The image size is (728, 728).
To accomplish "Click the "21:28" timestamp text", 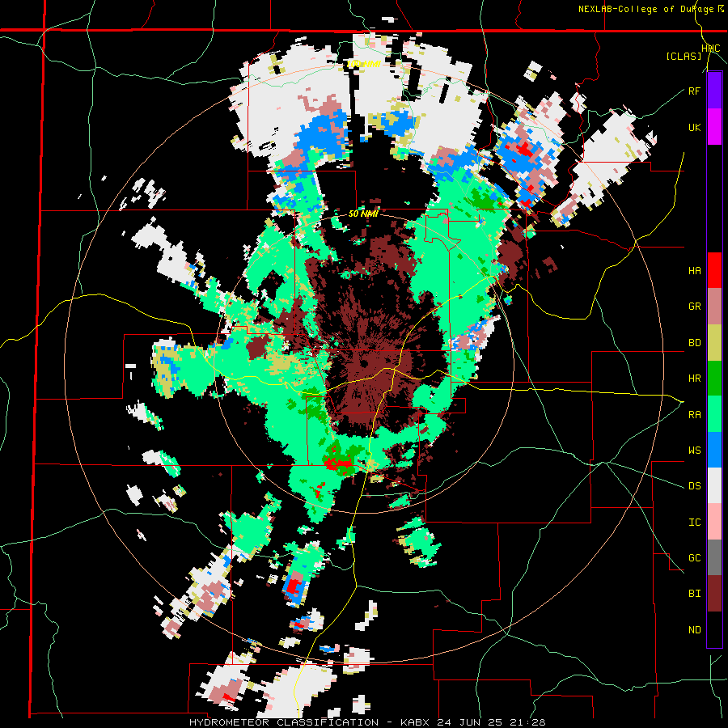I will pyautogui.click(x=530, y=722).
